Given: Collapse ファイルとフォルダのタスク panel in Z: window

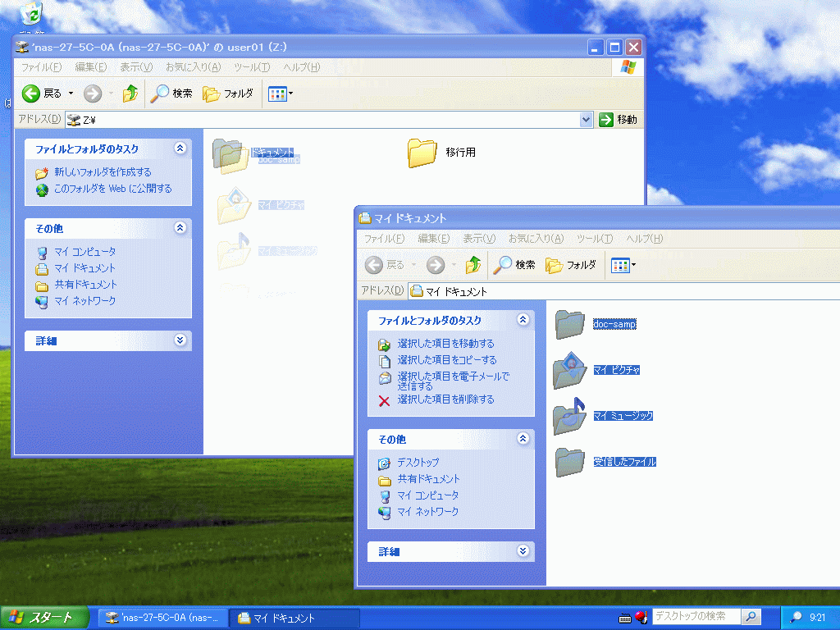Looking at the screenshot, I should pos(180,148).
